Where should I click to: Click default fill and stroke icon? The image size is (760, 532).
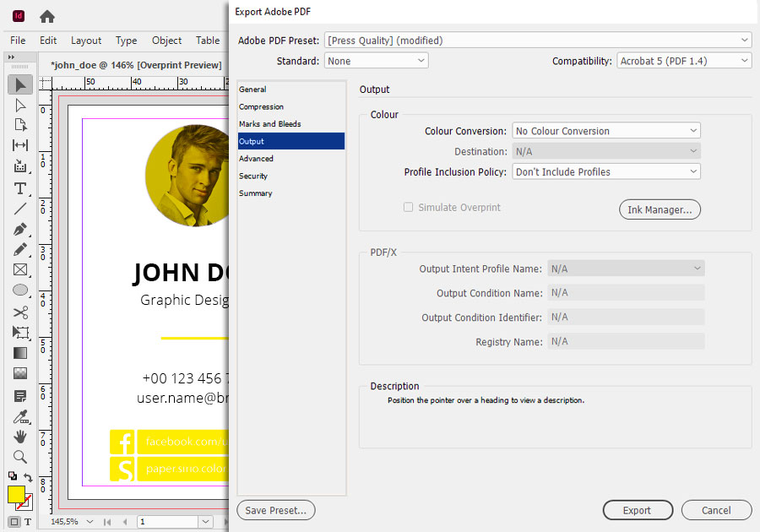coord(13,475)
